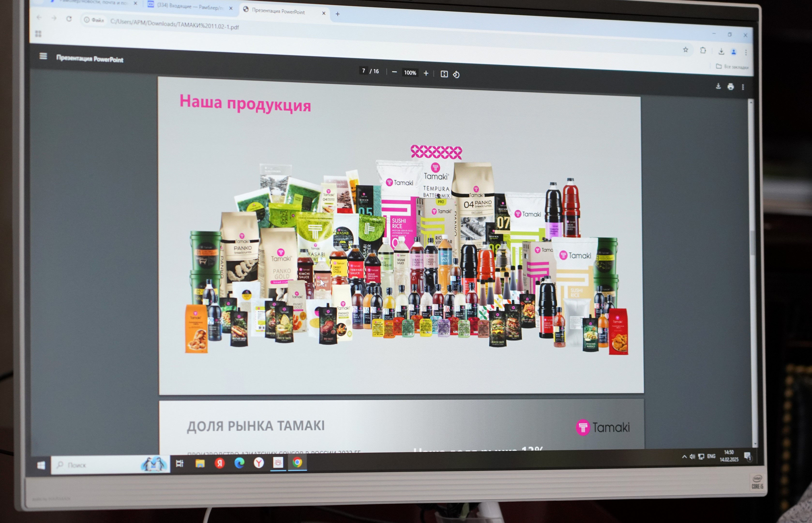Screen dimensions: 812x523
Task: Click the Tamaki logo on next slide
Action: [603, 428]
